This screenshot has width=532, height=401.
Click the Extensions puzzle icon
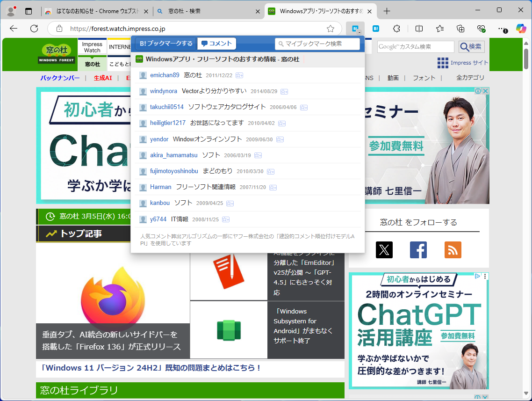(396, 29)
